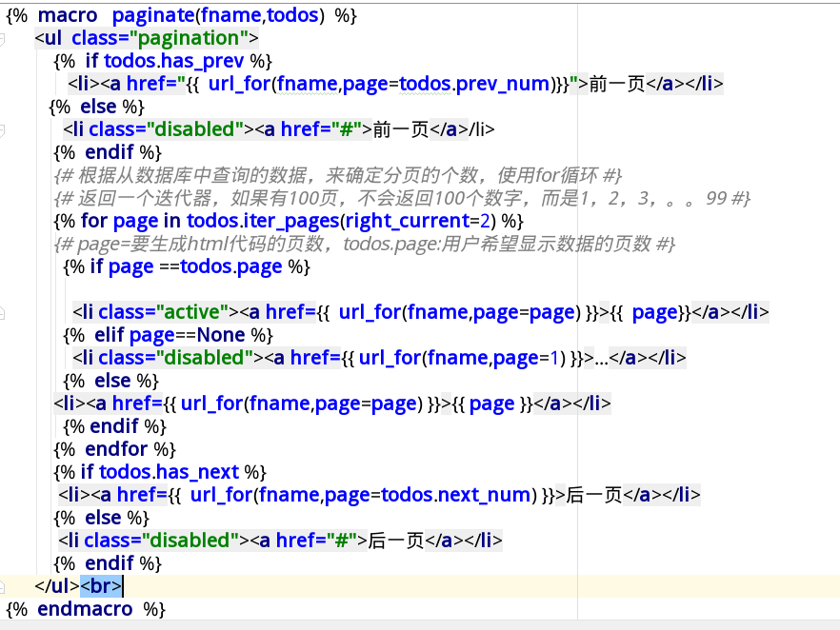The image size is (840, 630).
Task: Collapse the paginate macro fold marker
Action: tap(6, 15)
